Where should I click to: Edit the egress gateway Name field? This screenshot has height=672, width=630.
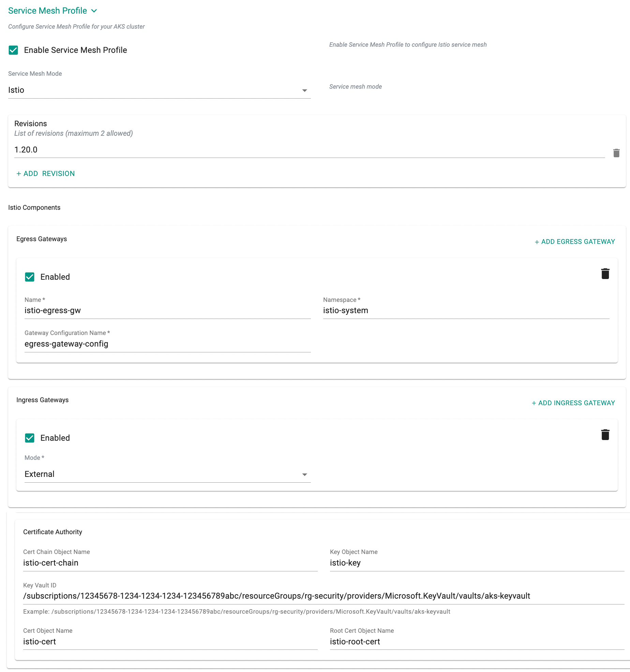coord(167,311)
